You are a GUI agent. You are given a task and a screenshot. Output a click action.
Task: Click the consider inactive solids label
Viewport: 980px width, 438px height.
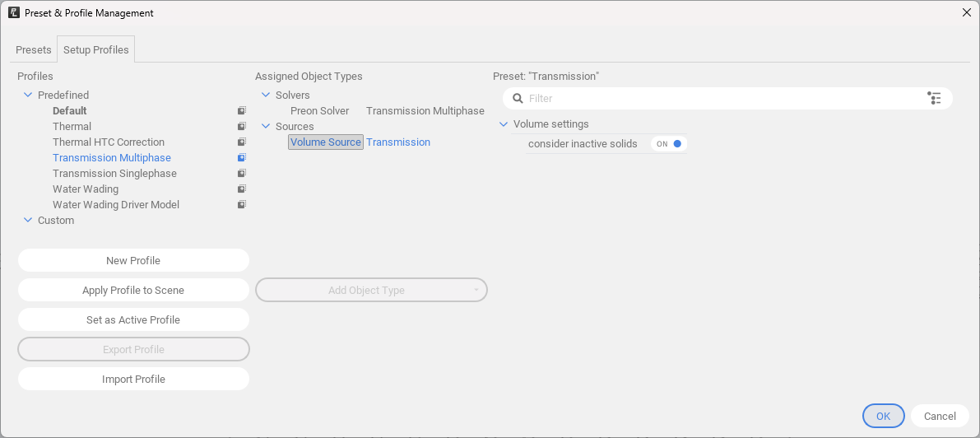pos(583,144)
